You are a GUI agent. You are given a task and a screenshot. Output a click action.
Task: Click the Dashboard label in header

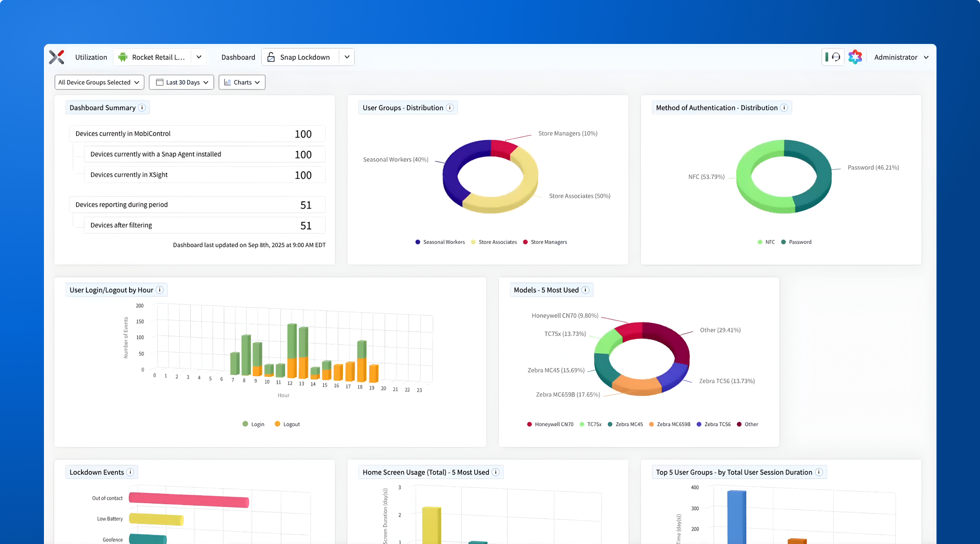[x=238, y=57]
